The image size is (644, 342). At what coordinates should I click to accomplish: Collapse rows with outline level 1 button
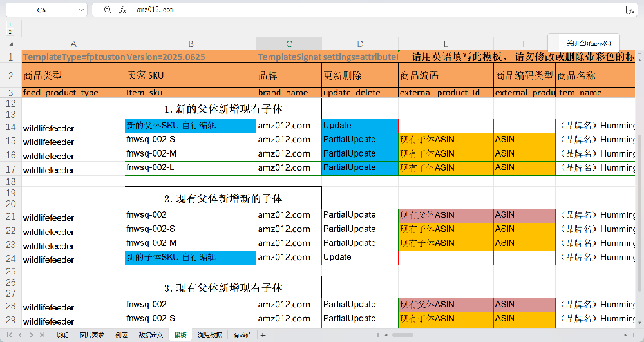[x=10, y=25]
